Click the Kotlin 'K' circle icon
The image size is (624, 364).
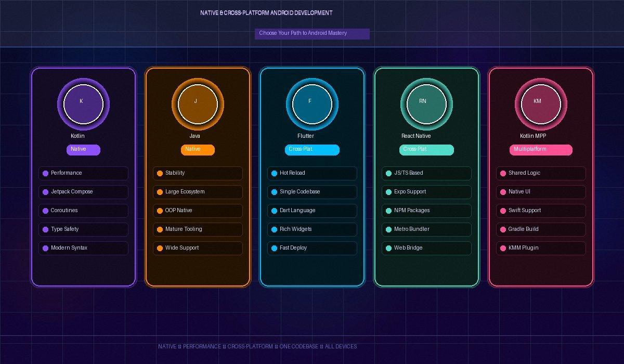83,104
